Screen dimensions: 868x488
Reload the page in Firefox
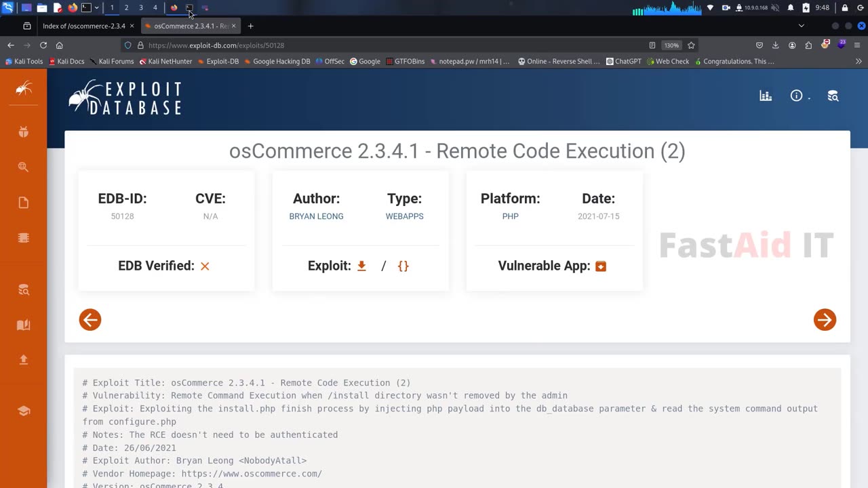tap(43, 45)
